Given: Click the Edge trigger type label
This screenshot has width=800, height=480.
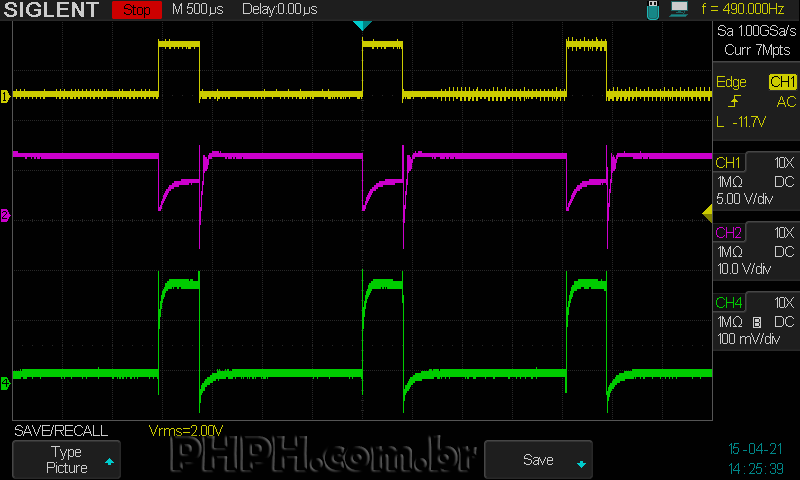Looking at the screenshot, I should tap(731, 82).
